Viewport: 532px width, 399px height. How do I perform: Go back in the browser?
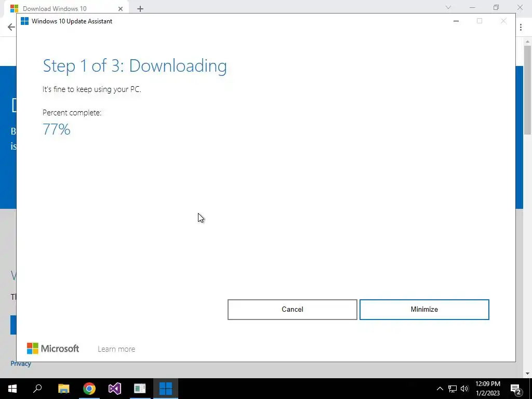[x=11, y=27]
